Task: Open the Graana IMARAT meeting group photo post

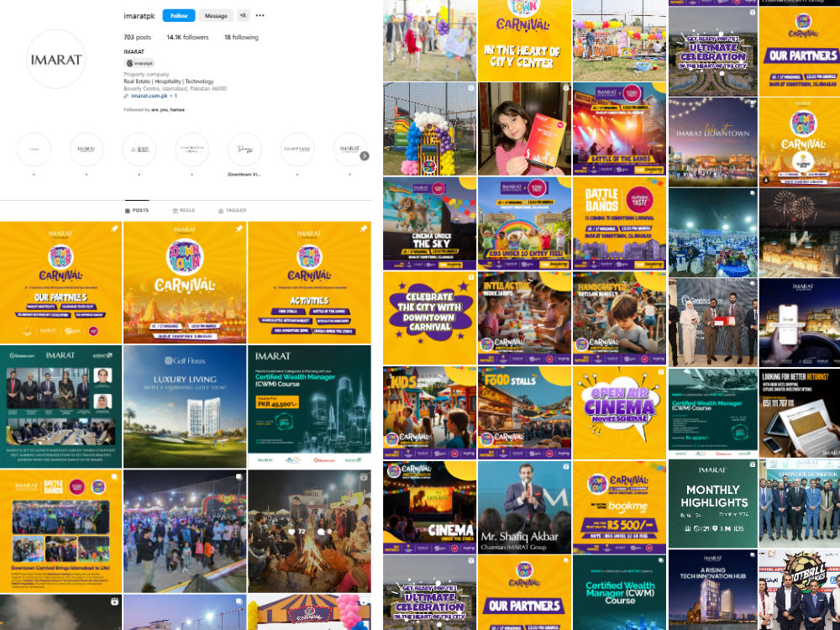Action: point(61,407)
